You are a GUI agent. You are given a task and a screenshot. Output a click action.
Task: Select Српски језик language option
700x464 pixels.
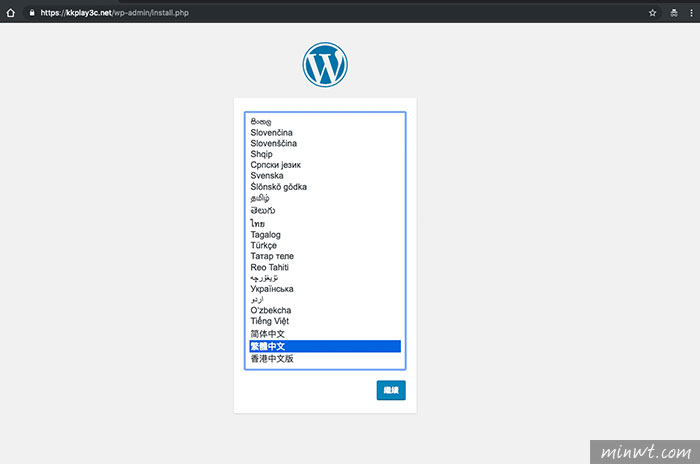(x=325, y=165)
